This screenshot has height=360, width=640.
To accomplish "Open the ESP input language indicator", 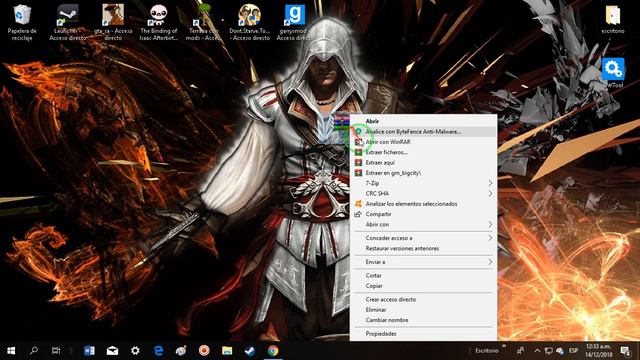I will [x=573, y=351].
